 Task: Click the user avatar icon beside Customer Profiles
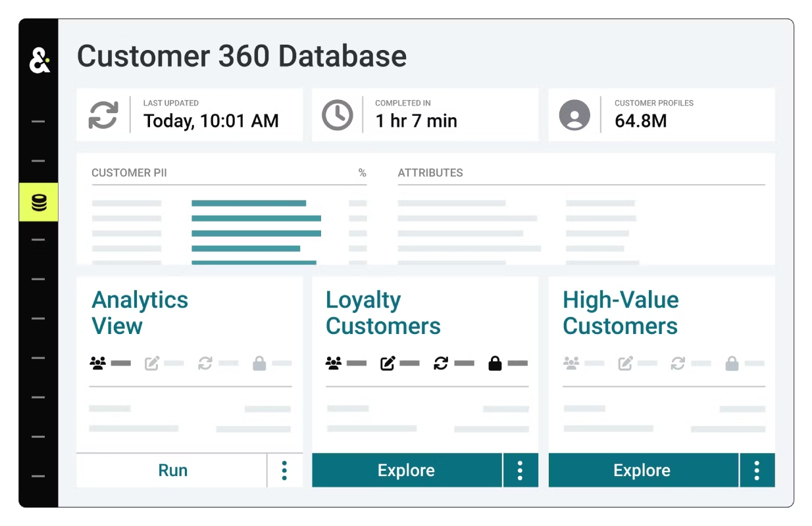pyautogui.click(x=574, y=115)
